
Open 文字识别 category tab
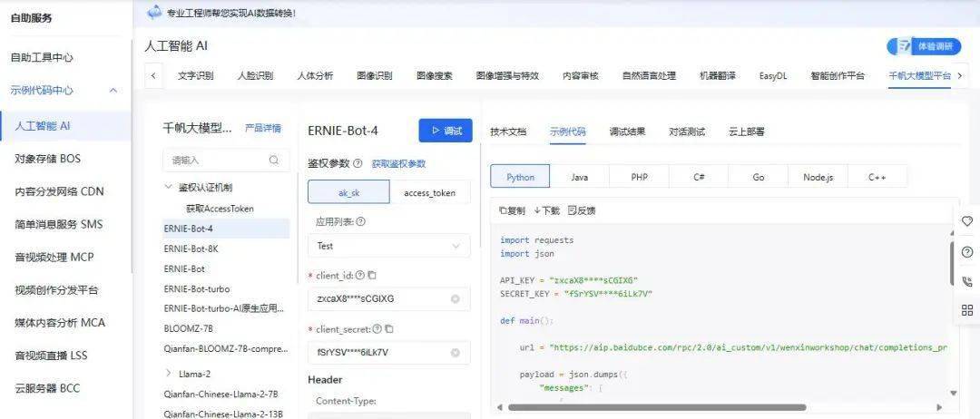196,76
